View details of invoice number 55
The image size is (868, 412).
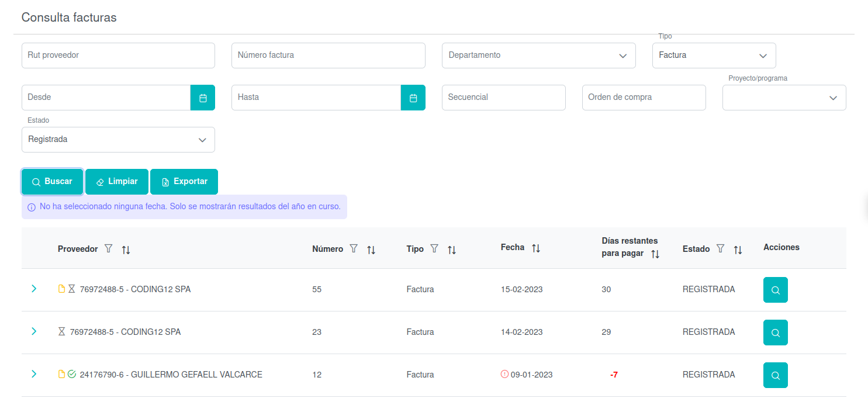[775, 290]
